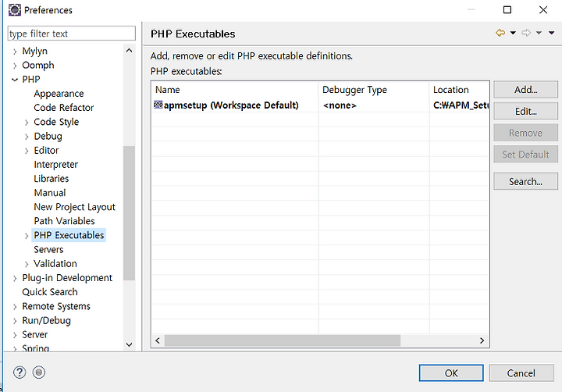The image size is (562, 392).
Task: Select Run/Debug tree item label
Action: coord(47,320)
